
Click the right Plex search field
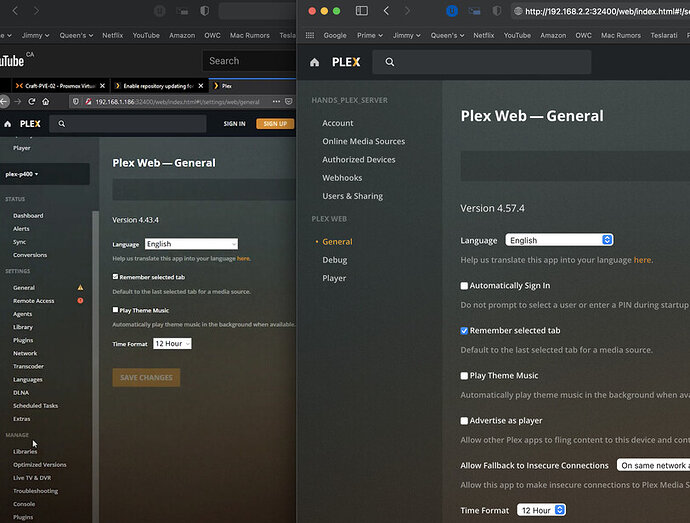481,62
